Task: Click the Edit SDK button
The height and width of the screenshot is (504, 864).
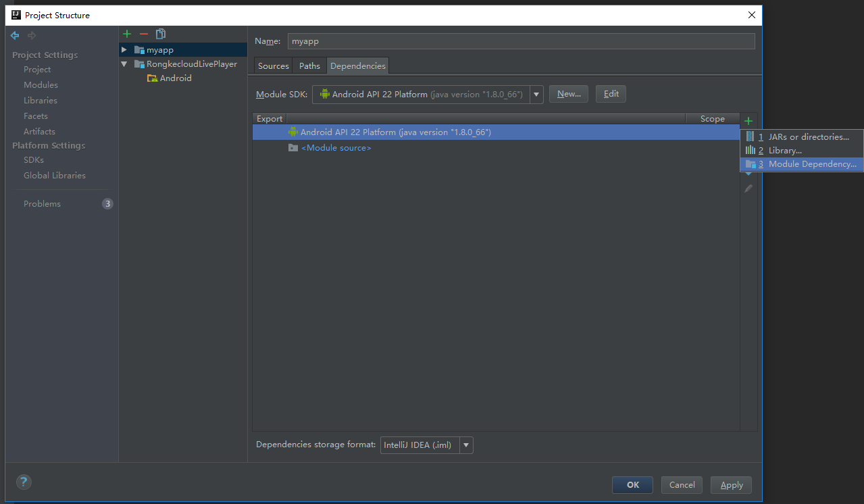Action: (x=611, y=94)
